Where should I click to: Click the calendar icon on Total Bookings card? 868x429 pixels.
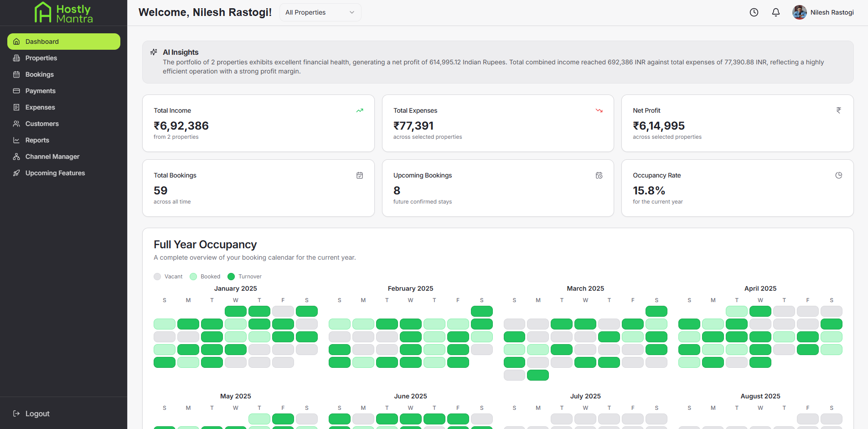click(360, 175)
